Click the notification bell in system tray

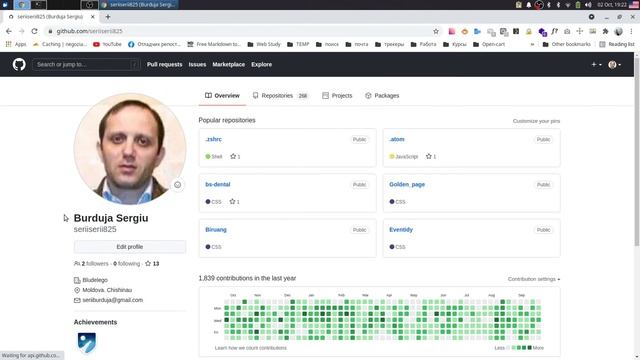click(529, 5)
